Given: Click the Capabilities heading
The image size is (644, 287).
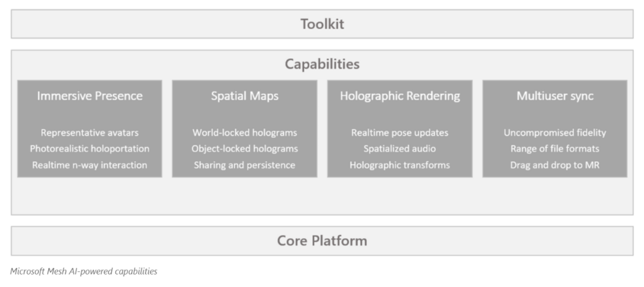Looking at the screenshot, I should coord(322,64).
